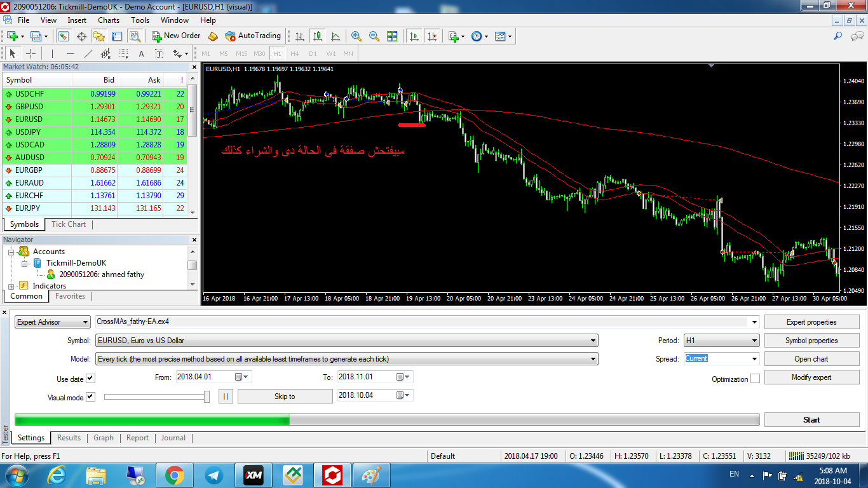Viewport: 868px width, 488px height.
Task: Open the Charts menu
Action: 109,20
